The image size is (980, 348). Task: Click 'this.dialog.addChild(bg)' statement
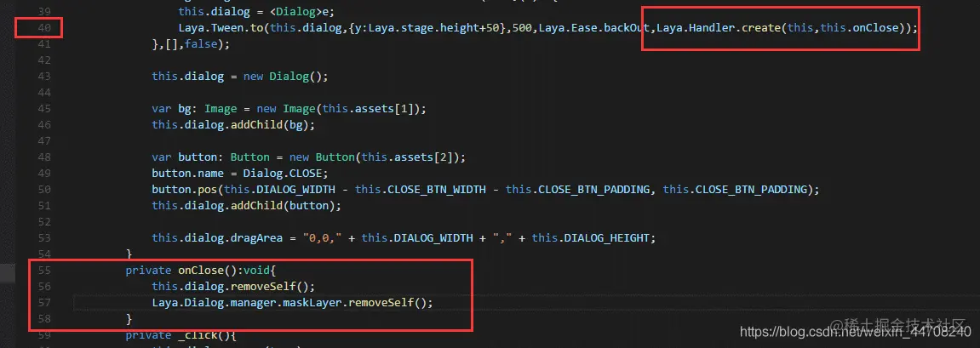[x=233, y=125]
